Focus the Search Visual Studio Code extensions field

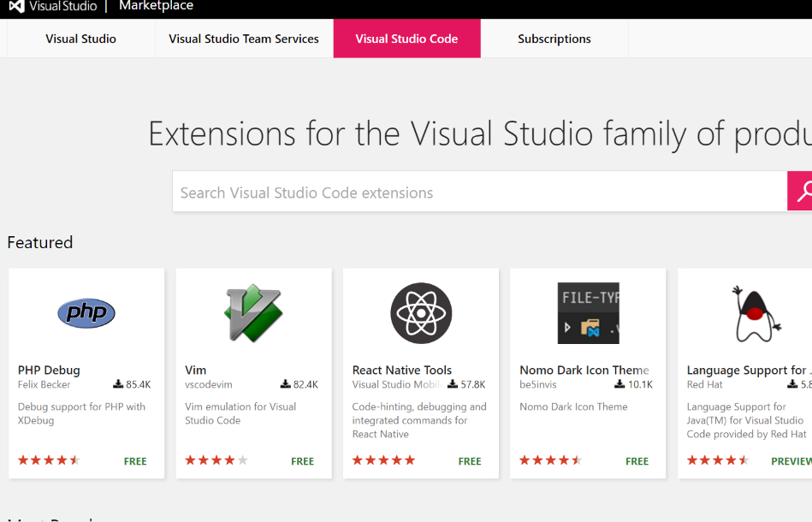tap(479, 192)
